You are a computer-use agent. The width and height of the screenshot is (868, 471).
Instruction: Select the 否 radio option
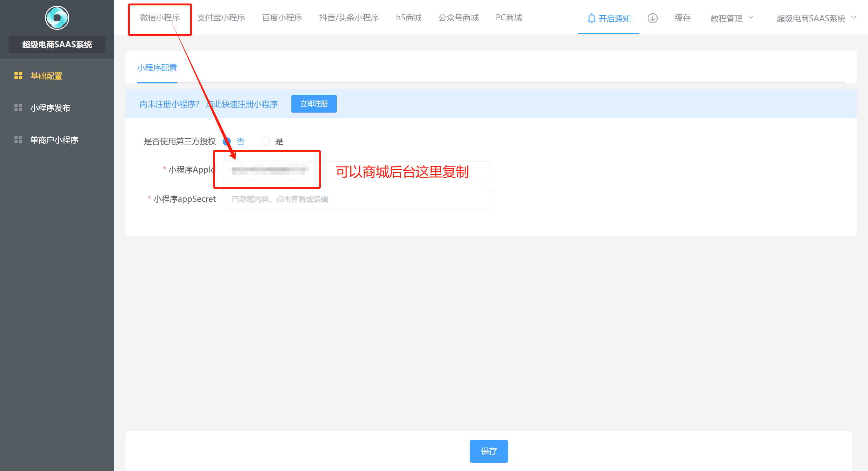click(x=227, y=141)
